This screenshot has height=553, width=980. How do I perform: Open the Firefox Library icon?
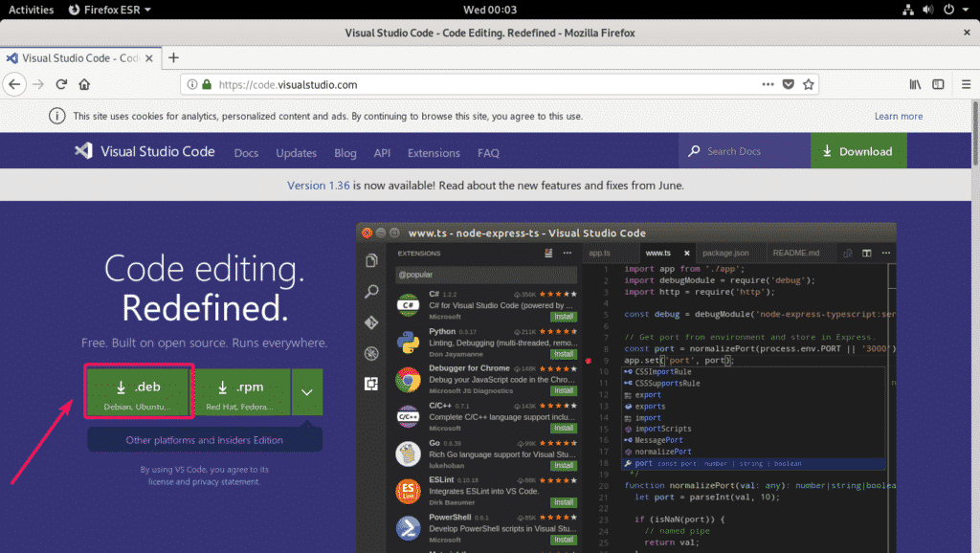[x=915, y=84]
